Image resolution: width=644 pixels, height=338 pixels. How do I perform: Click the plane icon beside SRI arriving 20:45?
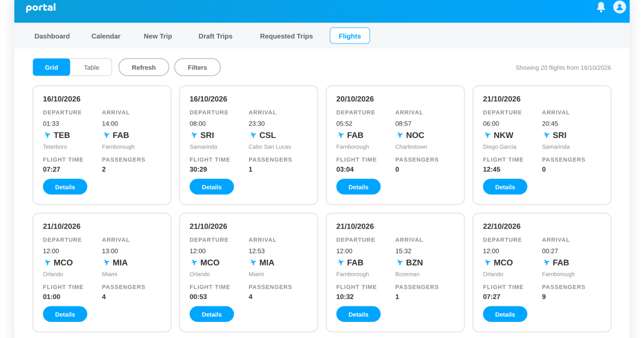point(546,135)
